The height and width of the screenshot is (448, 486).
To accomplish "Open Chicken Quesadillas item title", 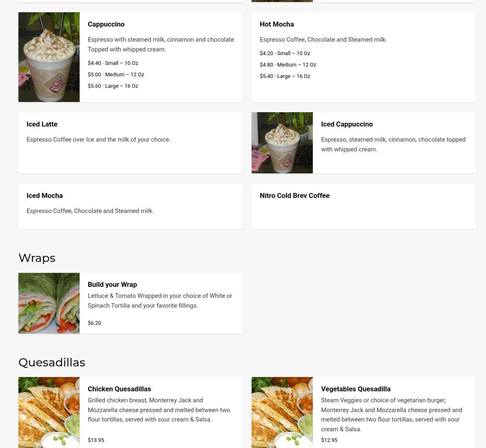I will click(x=119, y=389).
